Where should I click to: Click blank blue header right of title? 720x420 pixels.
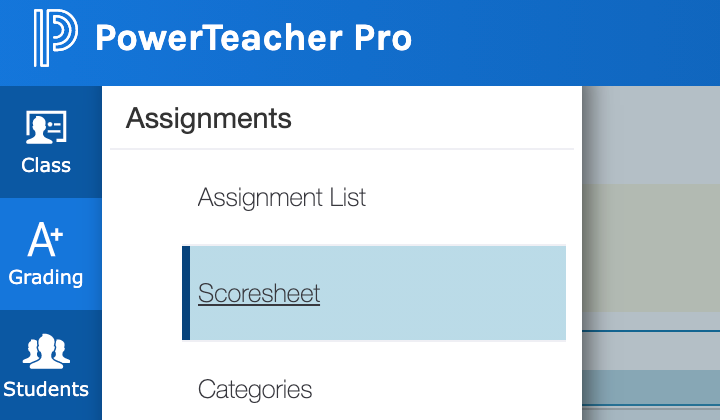point(565,41)
